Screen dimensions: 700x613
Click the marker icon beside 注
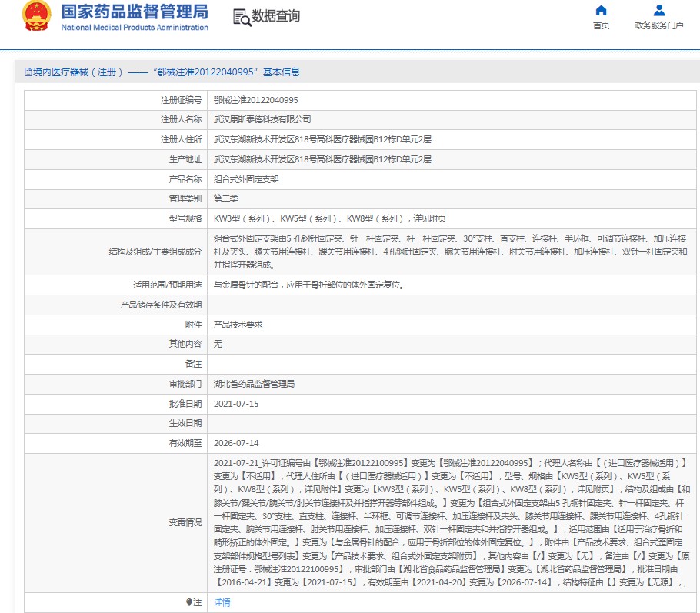coord(188,601)
